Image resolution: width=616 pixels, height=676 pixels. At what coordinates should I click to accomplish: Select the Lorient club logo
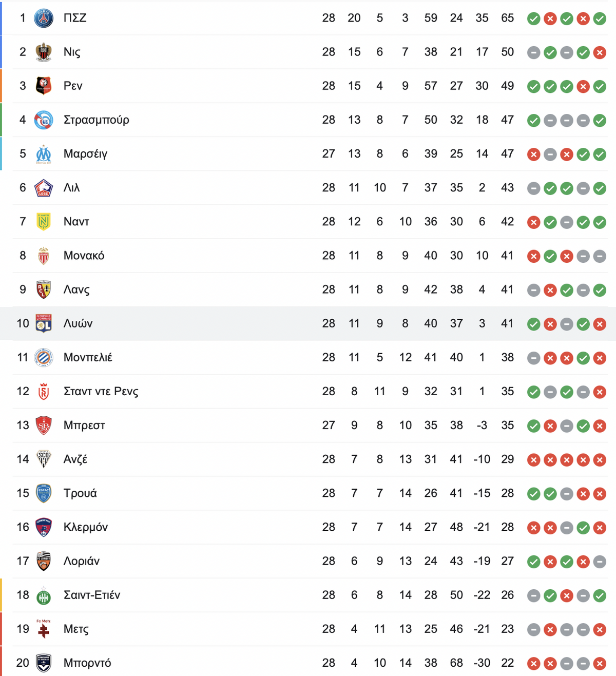(44, 561)
